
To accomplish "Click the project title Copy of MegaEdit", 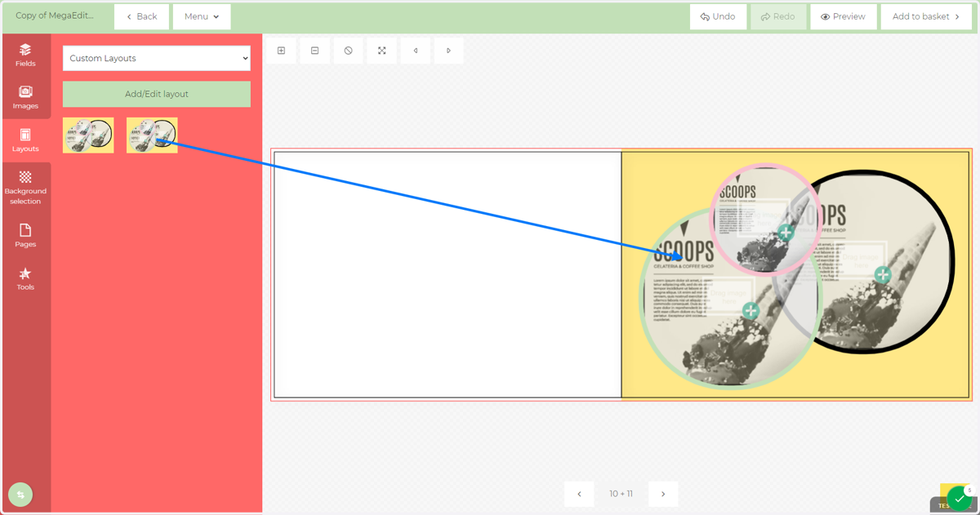I will click(x=55, y=16).
